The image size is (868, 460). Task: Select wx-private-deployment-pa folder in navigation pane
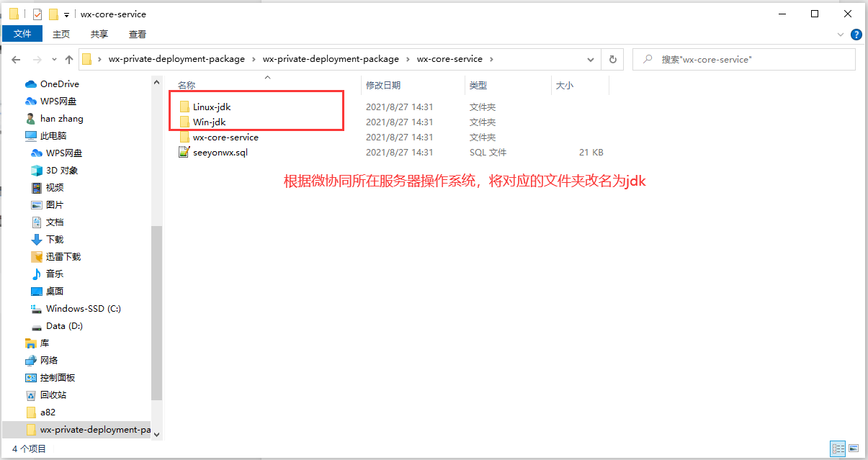coord(95,429)
